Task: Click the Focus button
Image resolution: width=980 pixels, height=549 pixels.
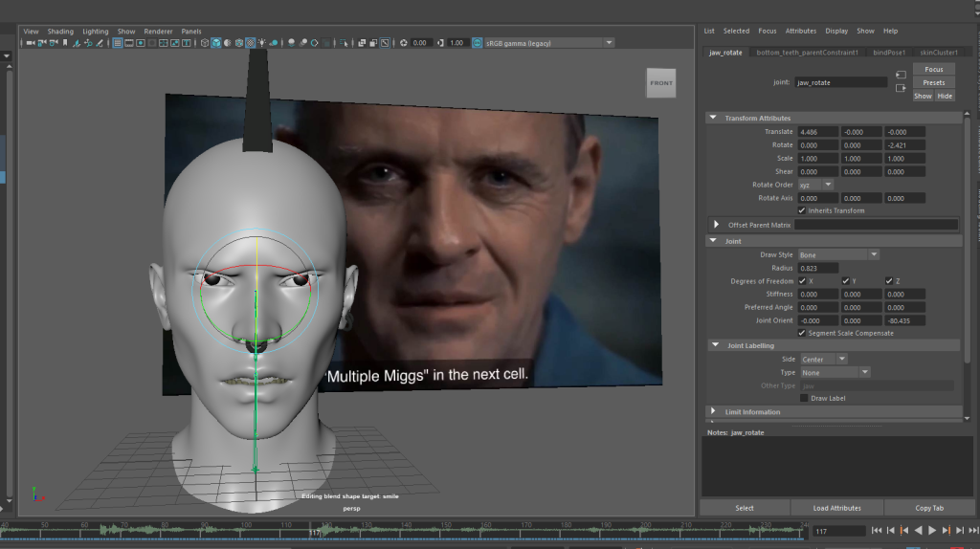Action: tap(934, 69)
